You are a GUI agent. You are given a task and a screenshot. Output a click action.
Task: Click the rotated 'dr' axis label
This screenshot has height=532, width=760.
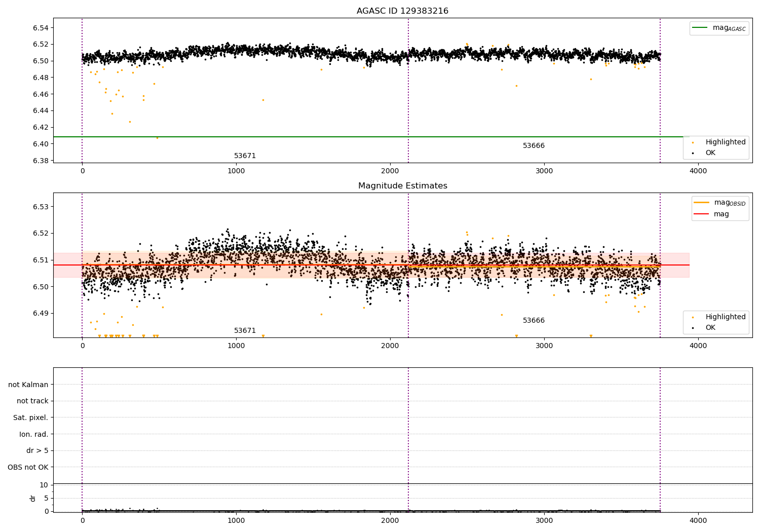pyautogui.click(x=33, y=498)
